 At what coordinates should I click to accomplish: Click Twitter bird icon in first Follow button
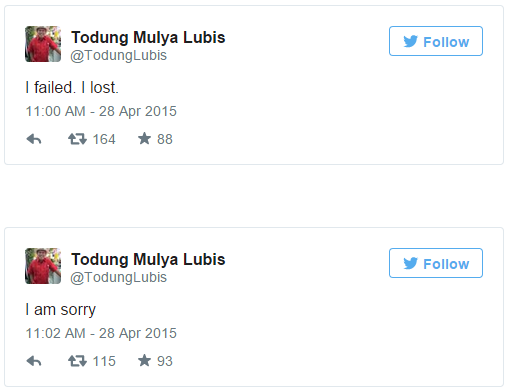410,41
